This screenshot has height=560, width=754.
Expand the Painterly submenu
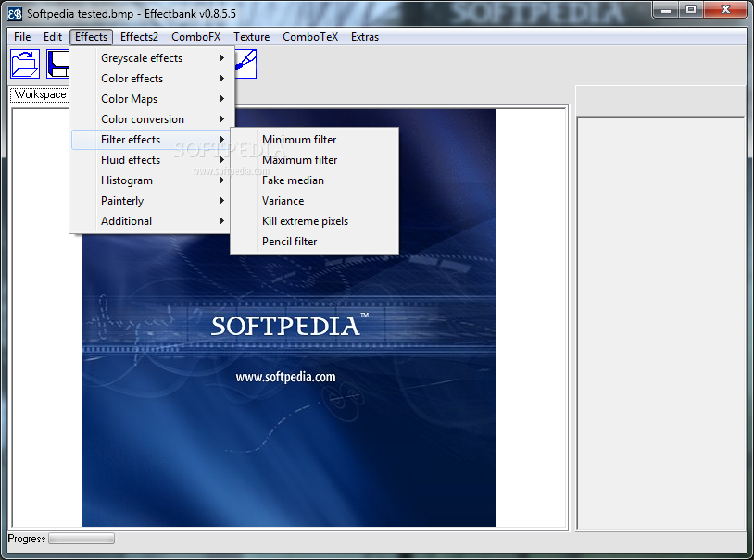[152, 201]
